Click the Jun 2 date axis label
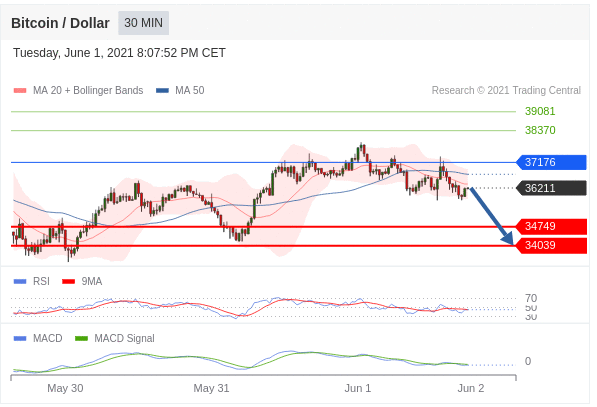 471,388
